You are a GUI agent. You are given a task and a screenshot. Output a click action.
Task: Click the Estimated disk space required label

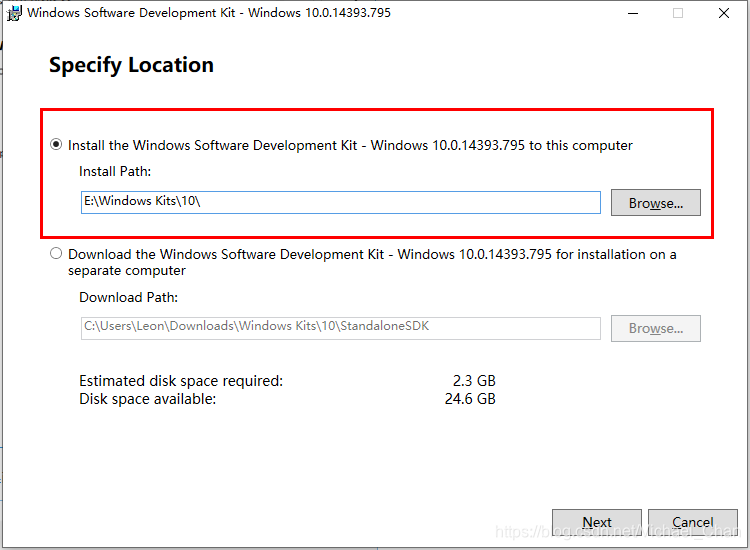pos(181,381)
